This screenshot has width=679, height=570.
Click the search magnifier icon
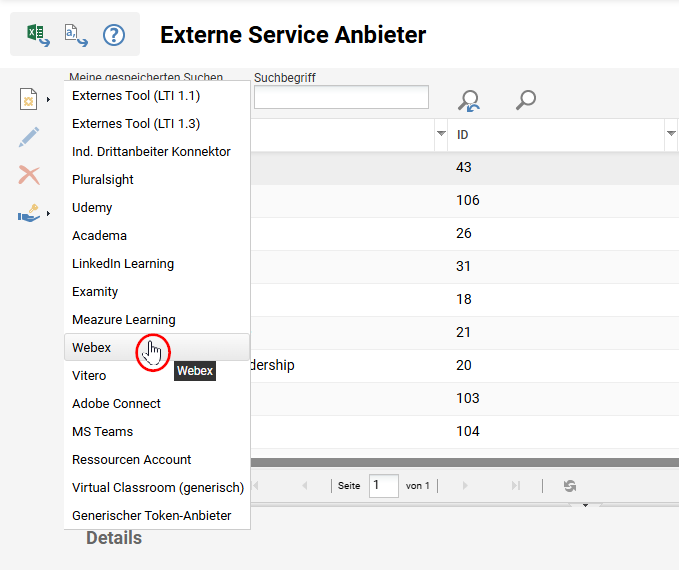click(x=526, y=100)
